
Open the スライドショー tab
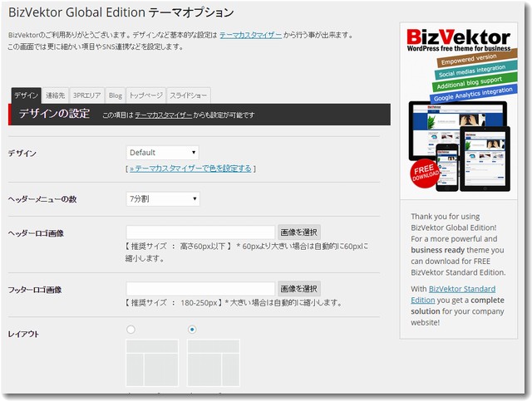189,95
